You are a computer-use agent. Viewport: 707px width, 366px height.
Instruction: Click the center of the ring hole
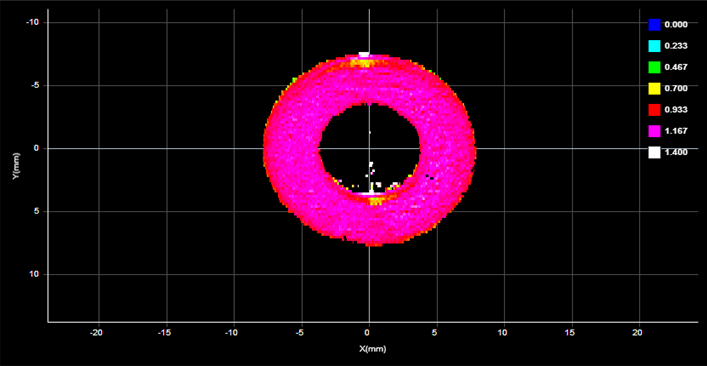369,148
